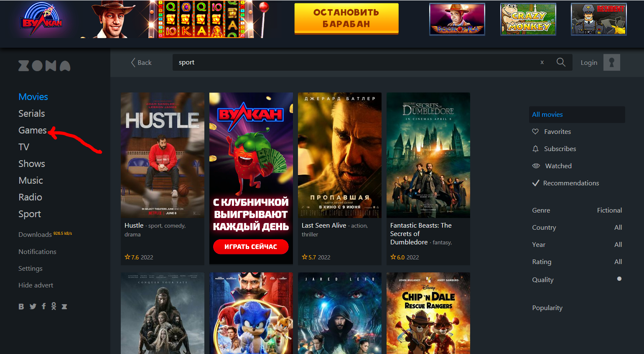Click the Hustle movie title text
644x354 pixels.
(x=134, y=225)
